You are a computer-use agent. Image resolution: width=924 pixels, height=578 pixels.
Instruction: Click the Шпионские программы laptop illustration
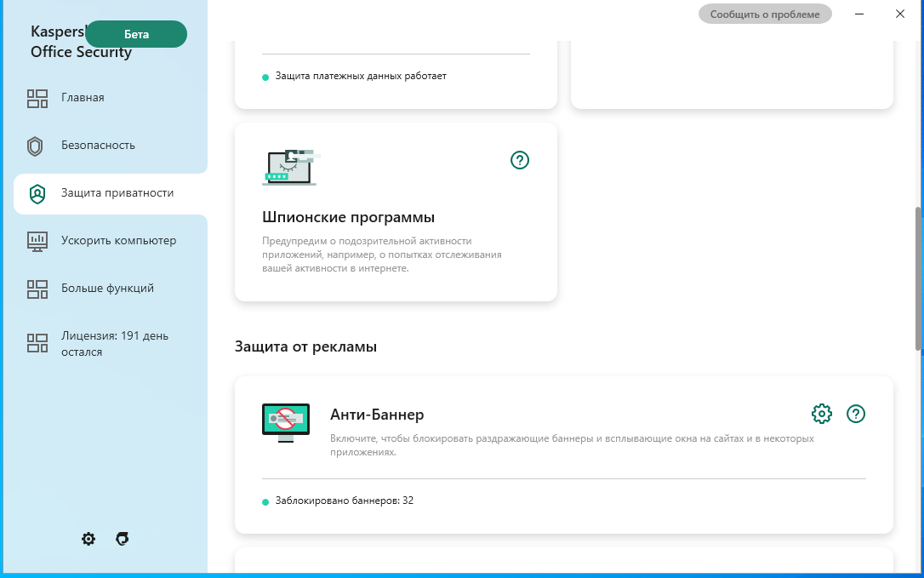coord(290,168)
